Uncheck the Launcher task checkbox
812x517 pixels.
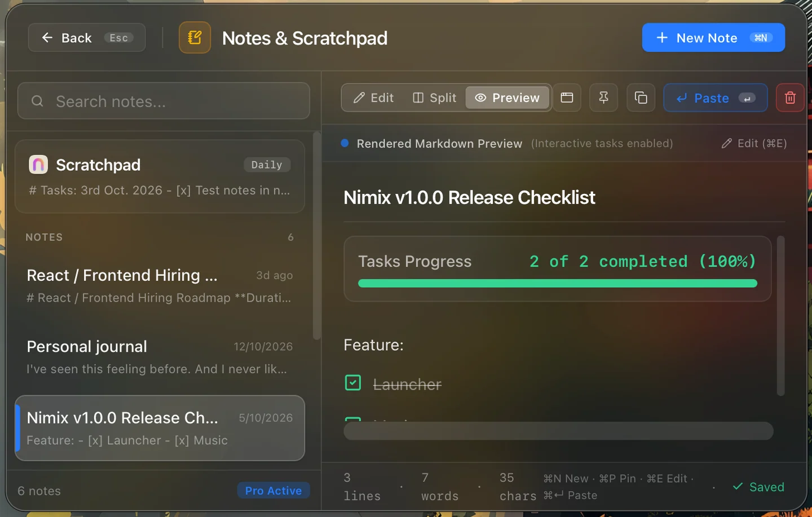click(353, 383)
